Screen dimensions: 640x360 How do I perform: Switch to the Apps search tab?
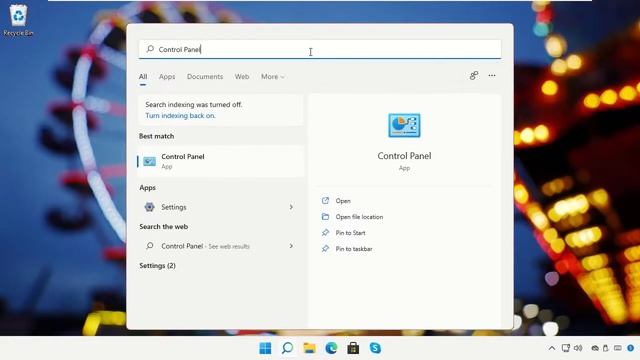[167, 77]
